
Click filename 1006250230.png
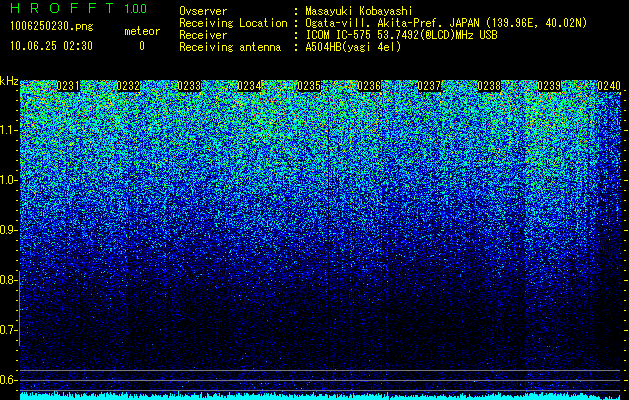[x=52, y=27]
